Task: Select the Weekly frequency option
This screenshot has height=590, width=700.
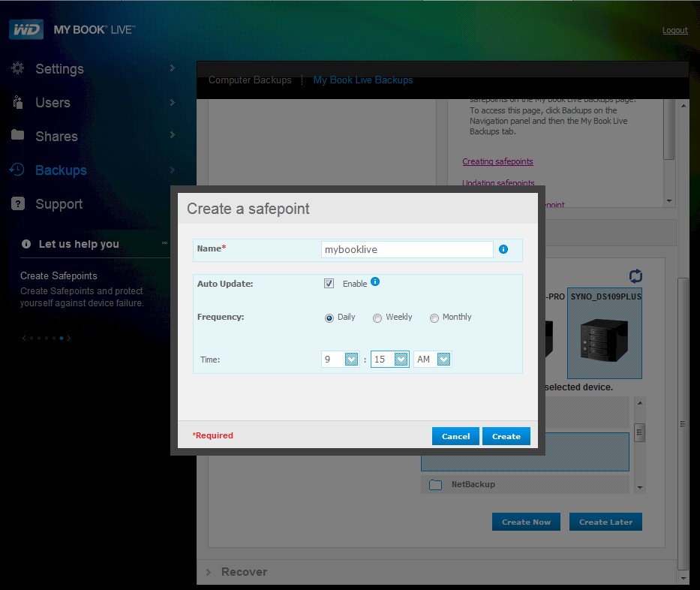Action: point(377,318)
